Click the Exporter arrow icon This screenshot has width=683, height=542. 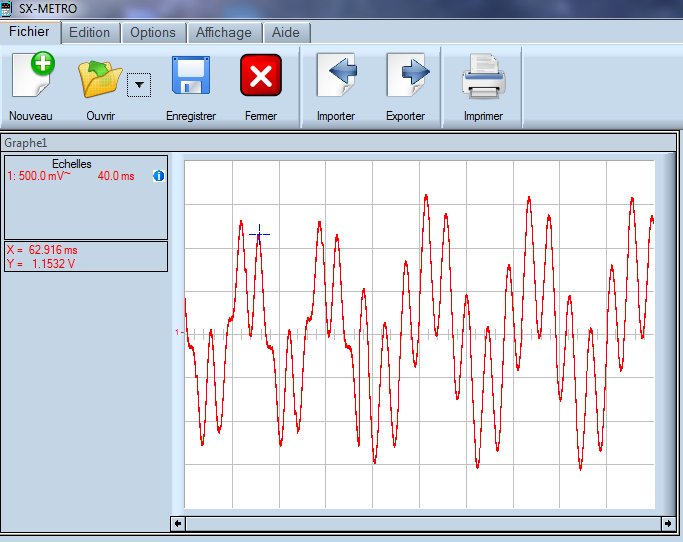pyautogui.click(x=408, y=75)
